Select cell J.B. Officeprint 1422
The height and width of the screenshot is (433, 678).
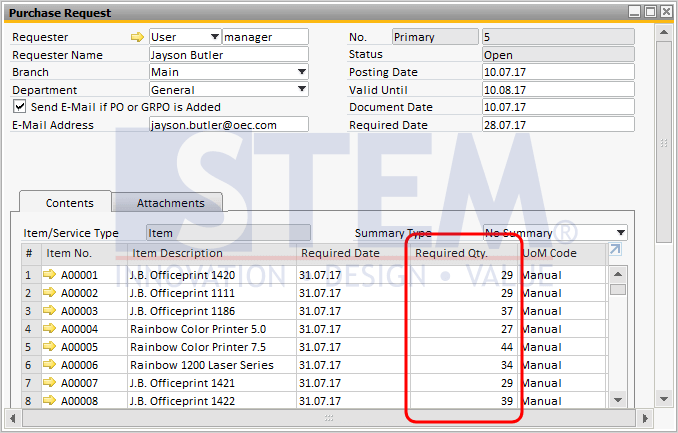(x=212, y=401)
